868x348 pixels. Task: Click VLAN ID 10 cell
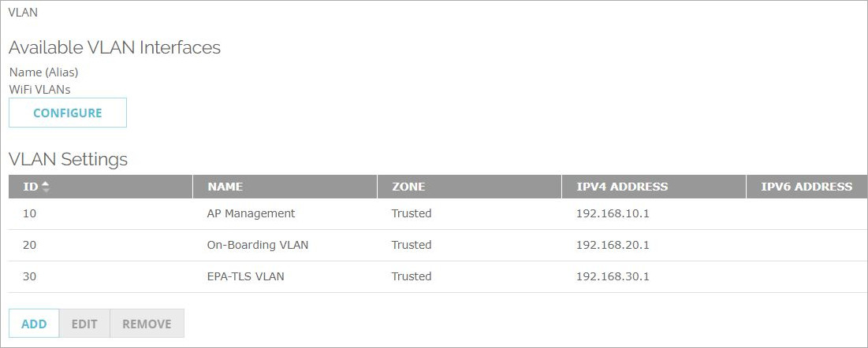30,213
